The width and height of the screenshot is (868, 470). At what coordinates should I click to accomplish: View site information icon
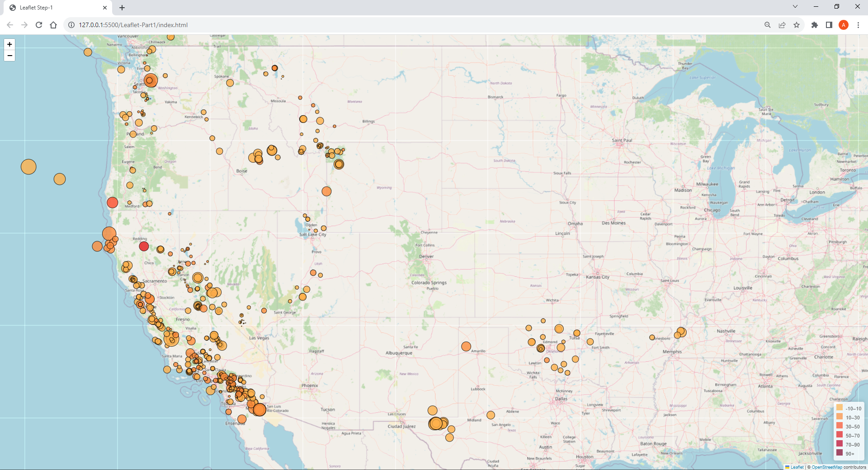pyautogui.click(x=71, y=25)
